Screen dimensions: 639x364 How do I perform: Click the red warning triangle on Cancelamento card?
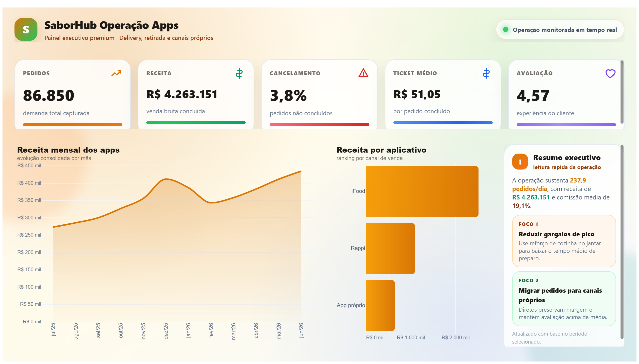[x=363, y=73]
